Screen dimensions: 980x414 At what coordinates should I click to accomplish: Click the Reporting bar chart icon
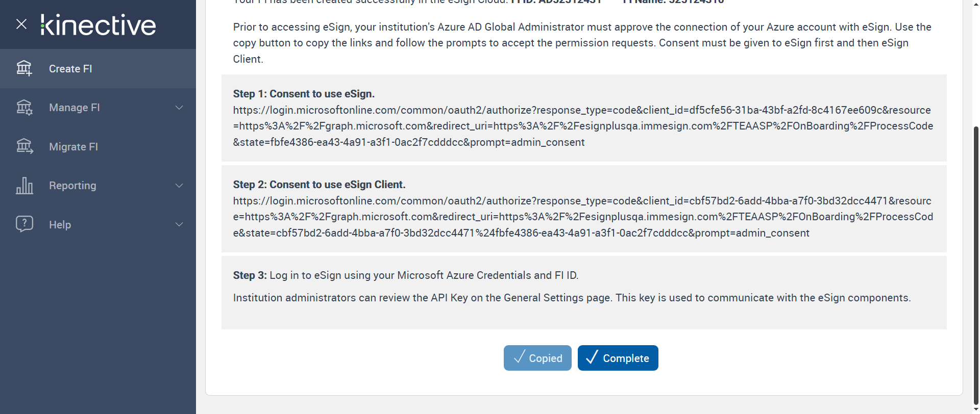[24, 186]
